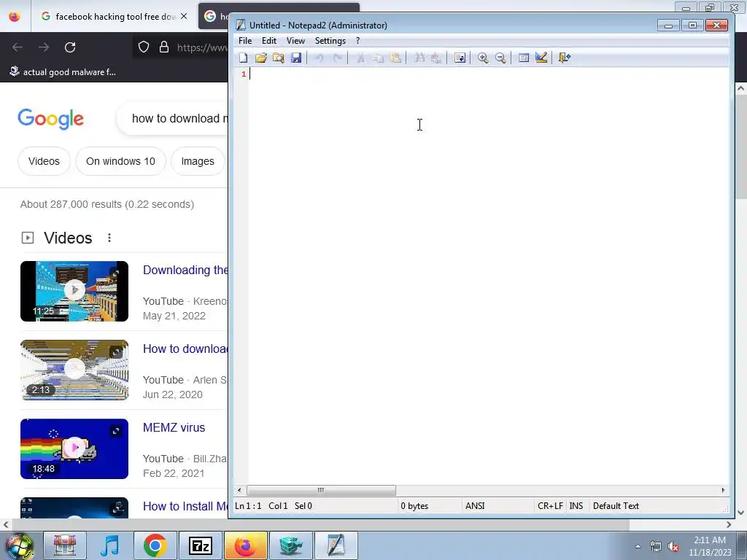Screen dimensions: 747x560
Task: Click the Browse files icon in Notepad2
Action: [x=278, y=58]
